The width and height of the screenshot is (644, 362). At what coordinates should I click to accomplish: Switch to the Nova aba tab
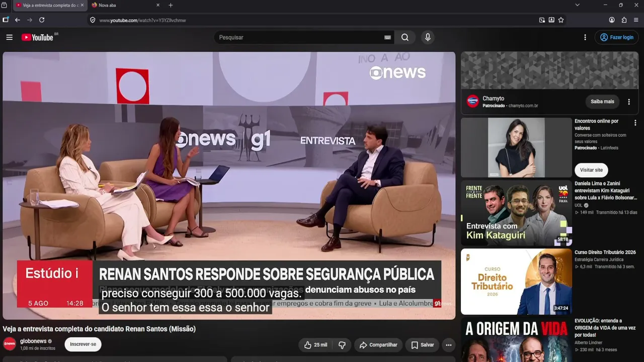pos(126,5)
